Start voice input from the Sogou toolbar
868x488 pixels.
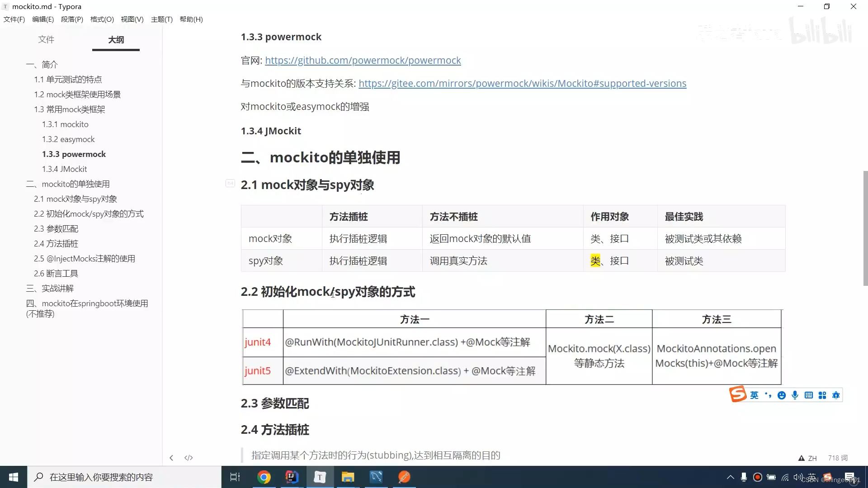click(795, 395)
